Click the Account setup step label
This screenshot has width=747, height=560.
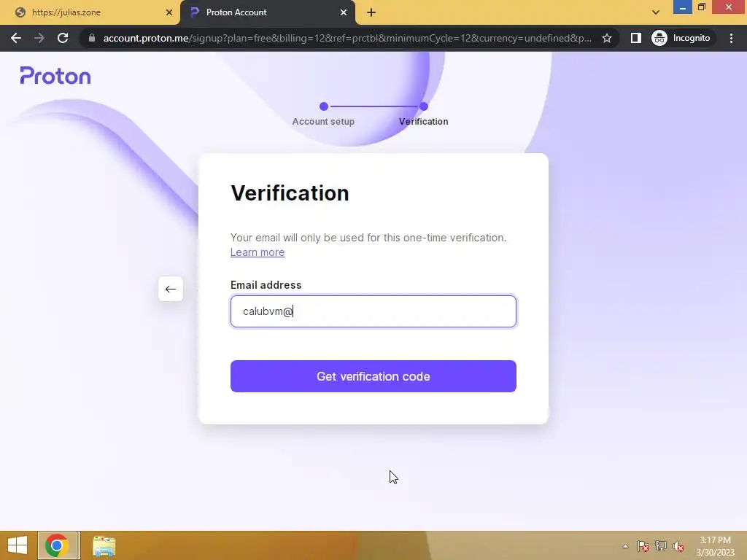coord(323,122)
